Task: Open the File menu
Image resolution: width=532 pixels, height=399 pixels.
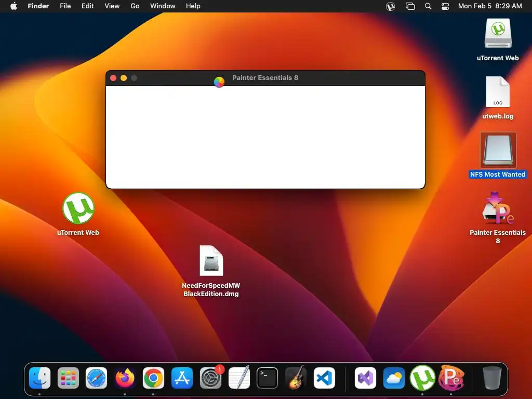Action: click(65, 6)
